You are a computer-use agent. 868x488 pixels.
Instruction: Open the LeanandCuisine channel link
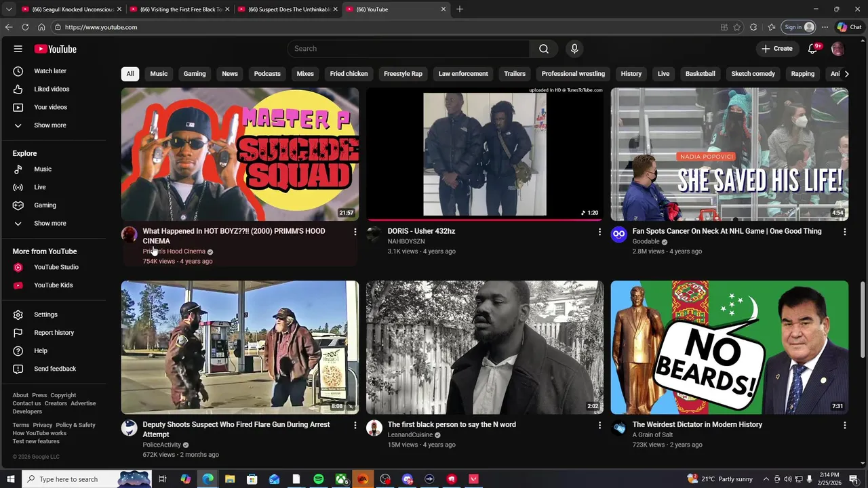tap(410, 435)
